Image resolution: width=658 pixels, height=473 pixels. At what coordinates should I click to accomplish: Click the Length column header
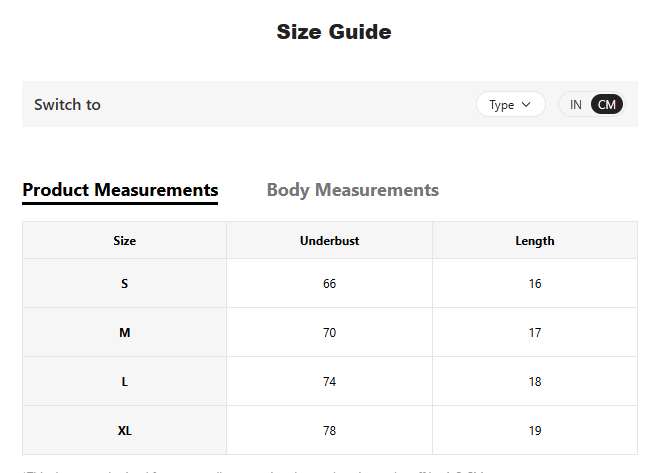click(x=535, y=240)
